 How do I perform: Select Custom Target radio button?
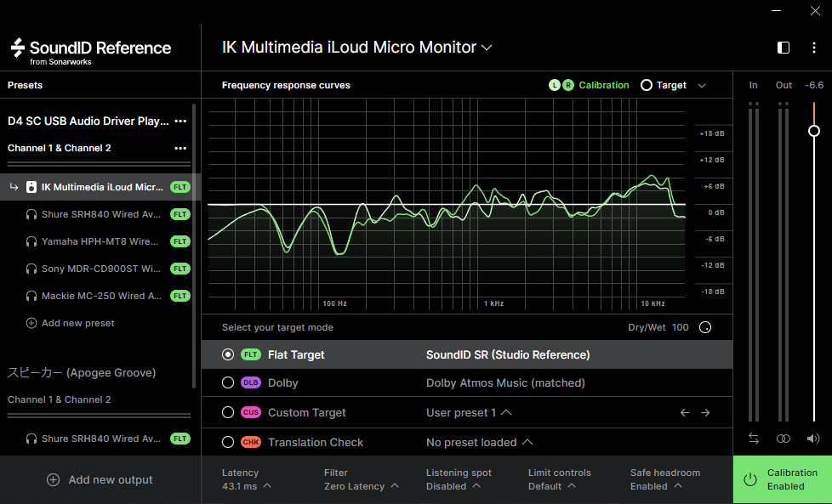click(228, 412)
